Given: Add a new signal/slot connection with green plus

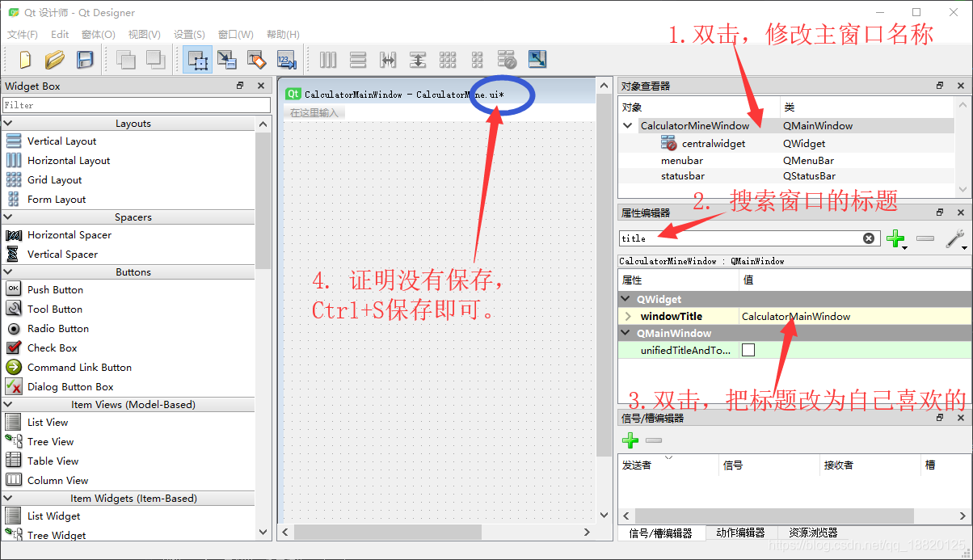Looking at the screenshot, I should click(x=630, y=440).
